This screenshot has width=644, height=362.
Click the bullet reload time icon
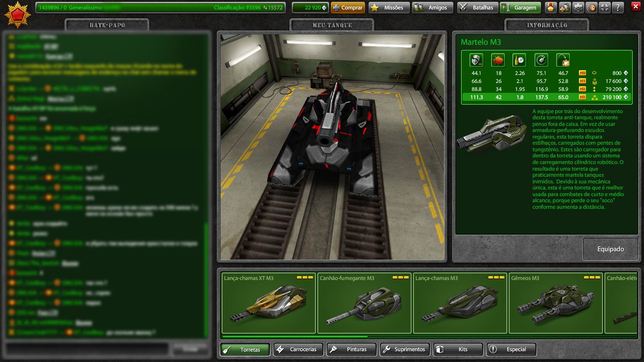[x=520, y=60]
